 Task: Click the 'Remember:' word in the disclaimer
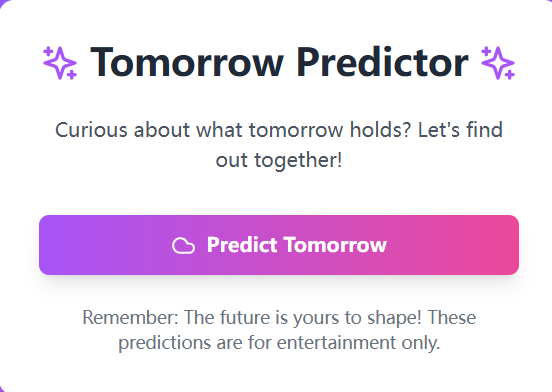(x=131, y=317)
